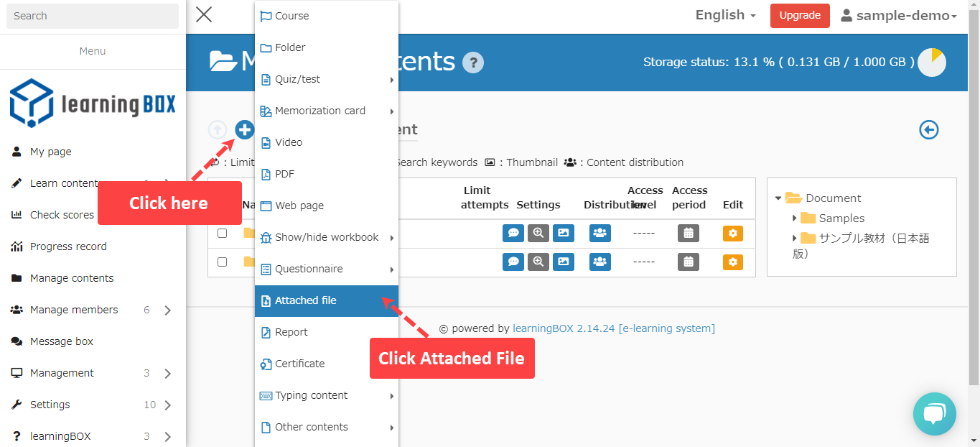This screenshot has height=447, width=980.
Task: Expand the Samples folder in tree
Action: pos(795,218)
